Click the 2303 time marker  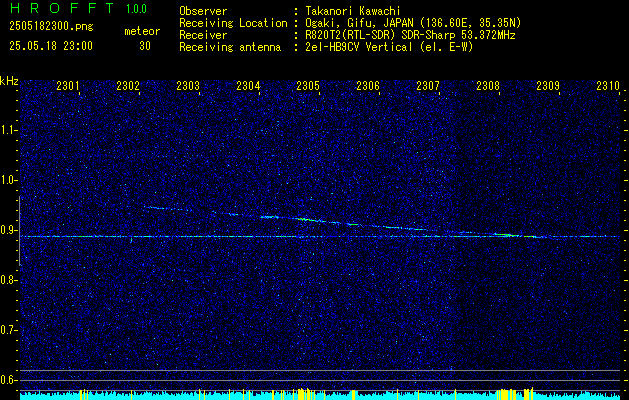pos(188,85)
